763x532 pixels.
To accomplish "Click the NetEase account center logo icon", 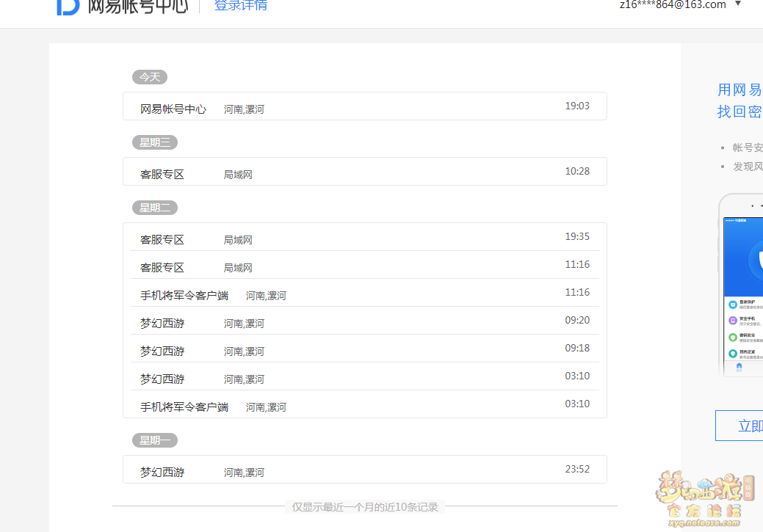I will [68, 7].
